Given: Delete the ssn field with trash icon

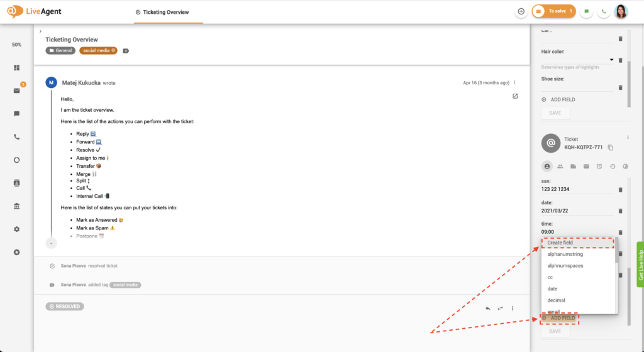Looking at the screenshot, I should point(620,189).
